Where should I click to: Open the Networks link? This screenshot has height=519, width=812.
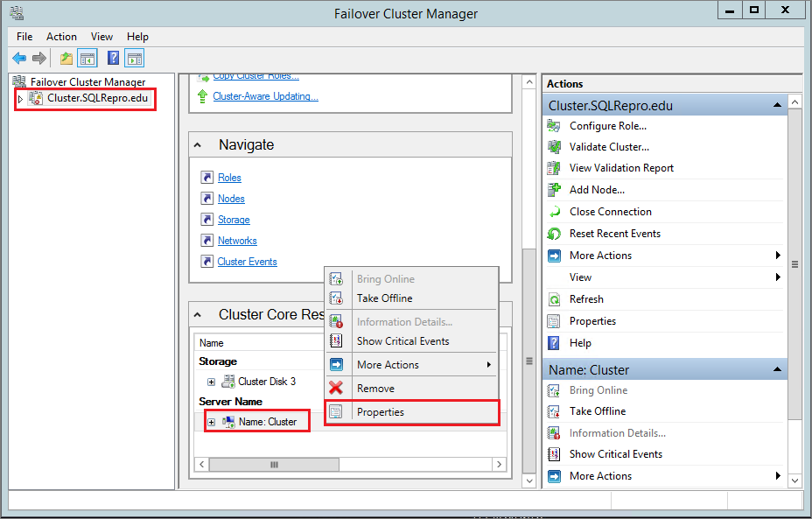click(237, 241)
